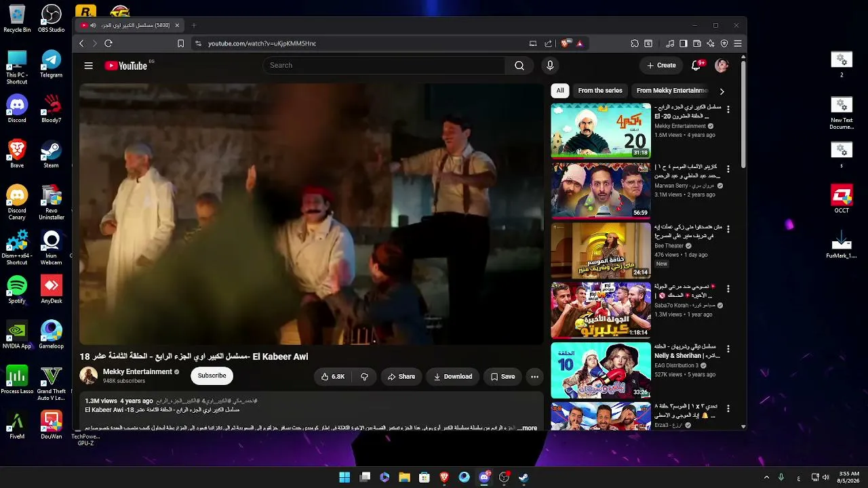Viewport: 868px width, 488px height.
Task: Click the YouTube search magnifier button
Action: (519, 66)
